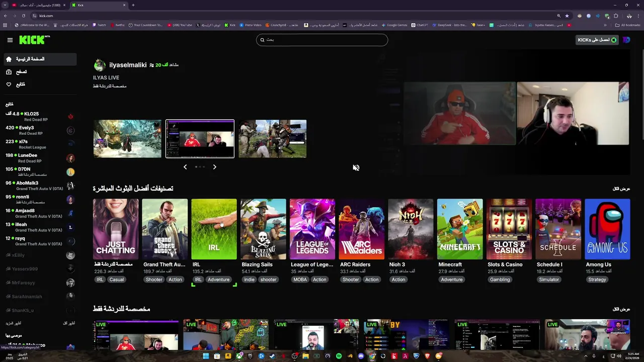Viewport: 644px width, 362px height.
Task: Select the highlighted middle carousel thumbnail
Action: (x=200, y=139)
